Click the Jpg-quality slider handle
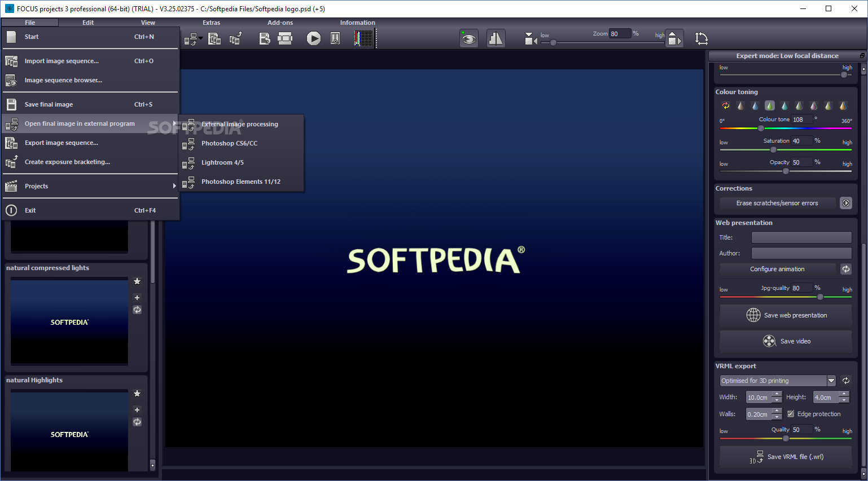This screenshot has height=481, width=868. (820, 297)
